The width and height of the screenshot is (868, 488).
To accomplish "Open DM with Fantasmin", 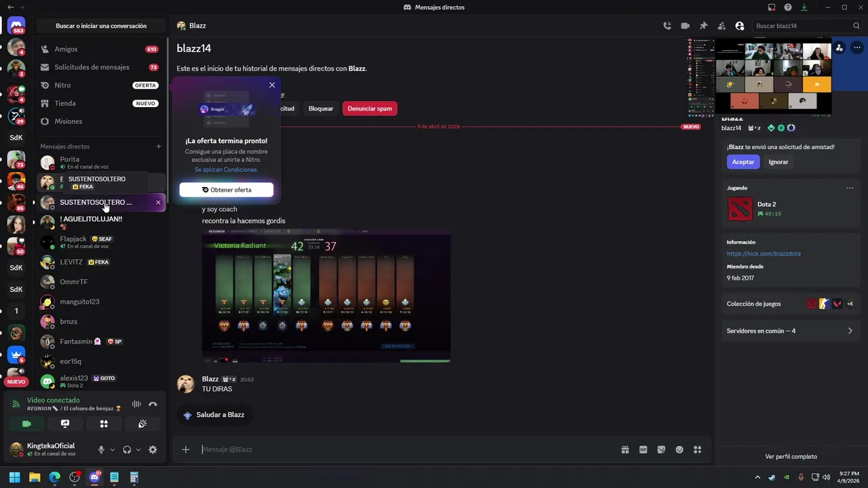I will [x=99, y=342].
